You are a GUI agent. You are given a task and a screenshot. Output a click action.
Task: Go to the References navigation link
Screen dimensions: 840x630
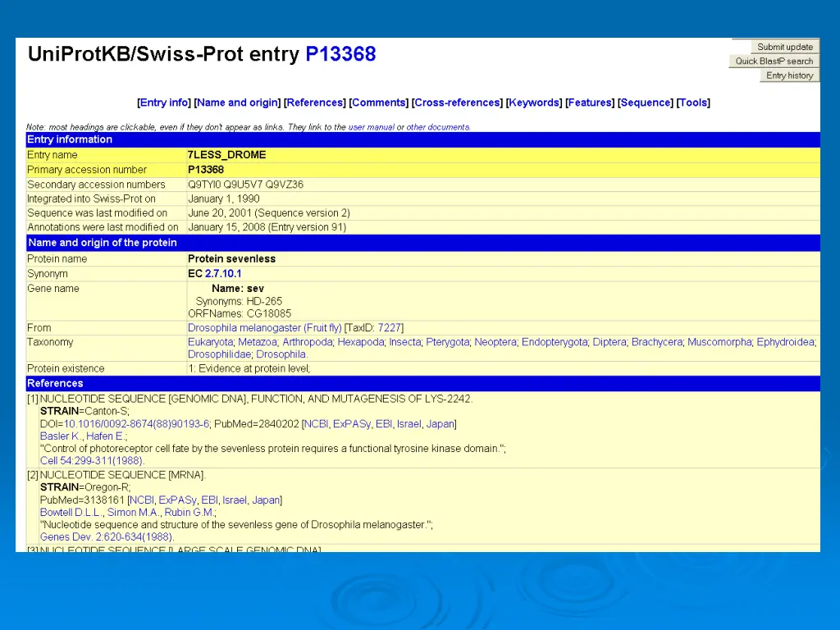(x=314, y=103)
